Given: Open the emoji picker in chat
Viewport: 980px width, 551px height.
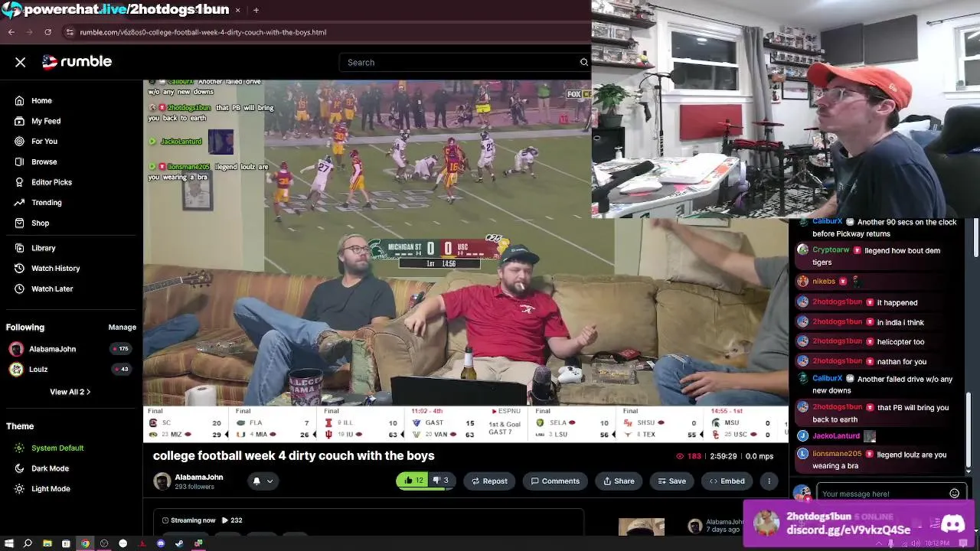Looking at the screenshot, I should (x=954, y=494).
